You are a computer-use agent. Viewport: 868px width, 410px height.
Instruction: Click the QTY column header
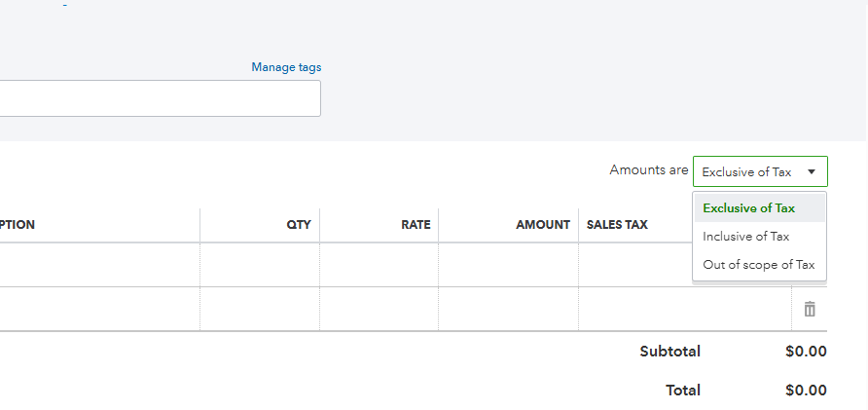pyautogui.click(x=298, y=225)
